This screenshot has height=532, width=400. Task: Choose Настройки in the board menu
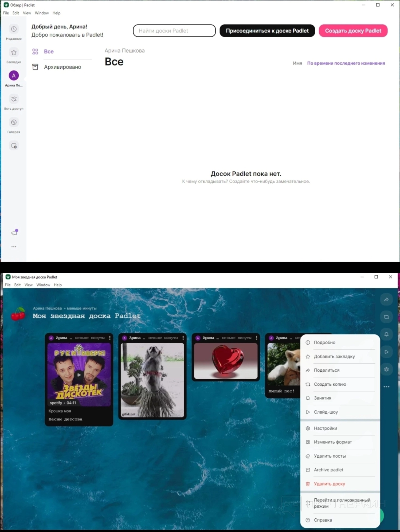[340, 428]
